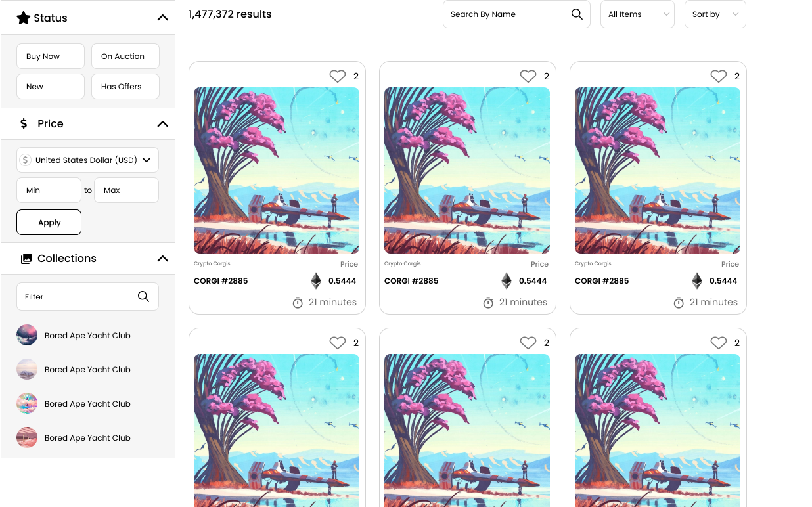Collapse the Price section chevron
The width and height of the screenshot is (812, 507).
pyautogui.click(x=163, y=124)
